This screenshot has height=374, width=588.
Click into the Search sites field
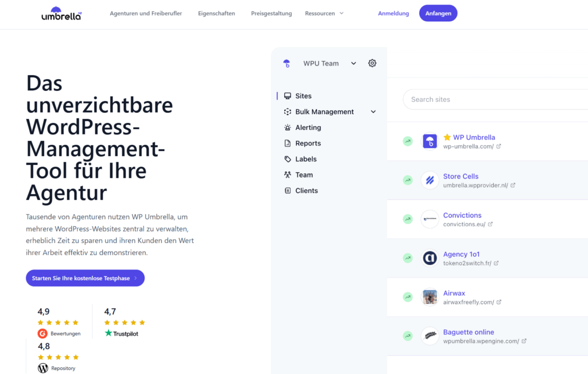[x=494, y=99]
